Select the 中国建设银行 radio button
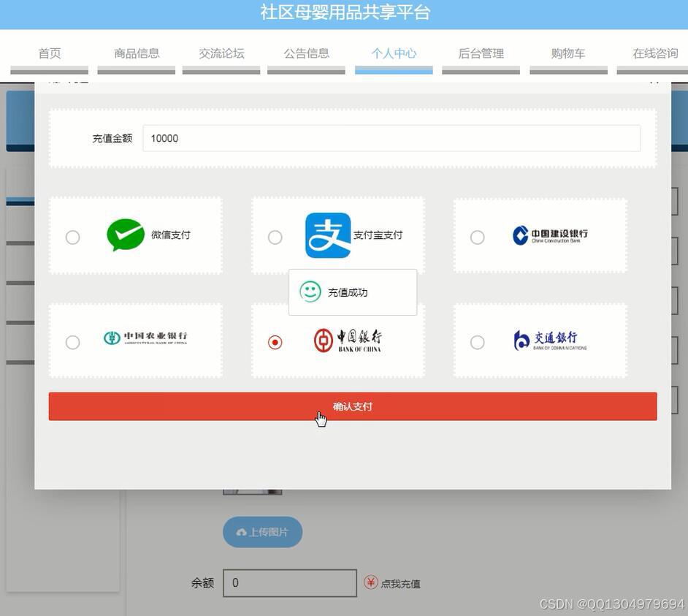This screenshot has width=688, height=616. tap(478, 237)
